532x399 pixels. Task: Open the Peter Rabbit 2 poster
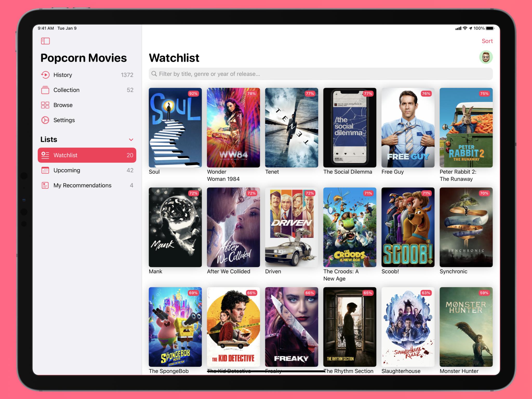(466, 128)
